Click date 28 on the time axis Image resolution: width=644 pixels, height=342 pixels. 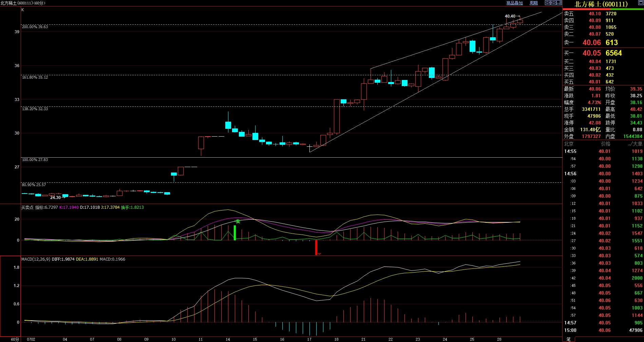[499, 339]
